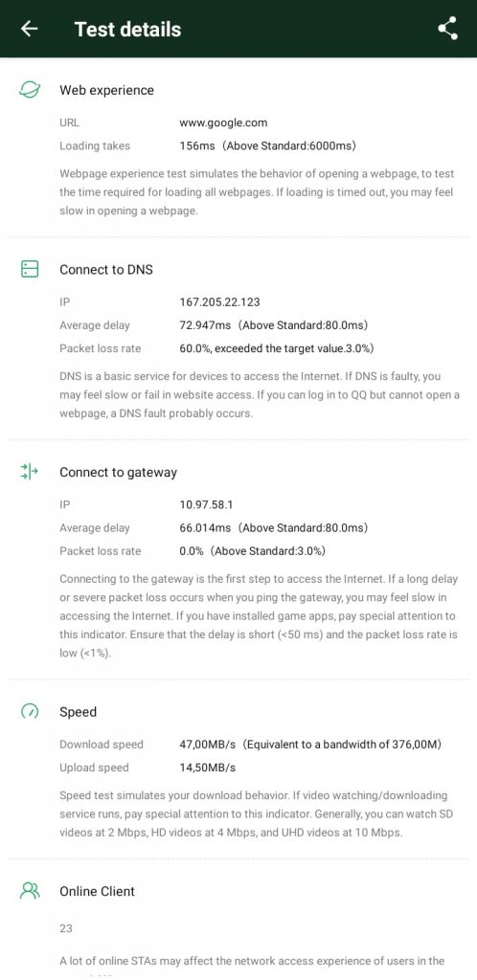Tap the Online Client people icon
Image resolution: width=477 pixels, height=980 pixels.
[30, 891]
